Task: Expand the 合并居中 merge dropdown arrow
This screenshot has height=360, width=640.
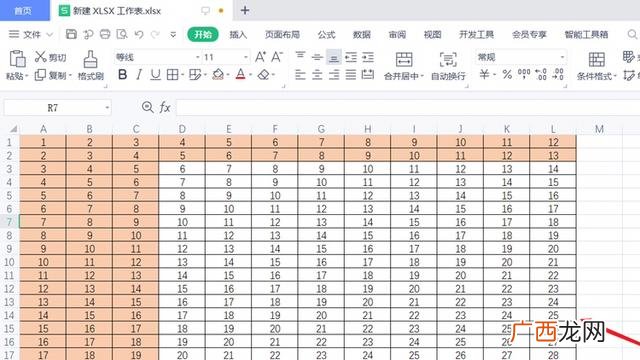Action: [422, 76]
